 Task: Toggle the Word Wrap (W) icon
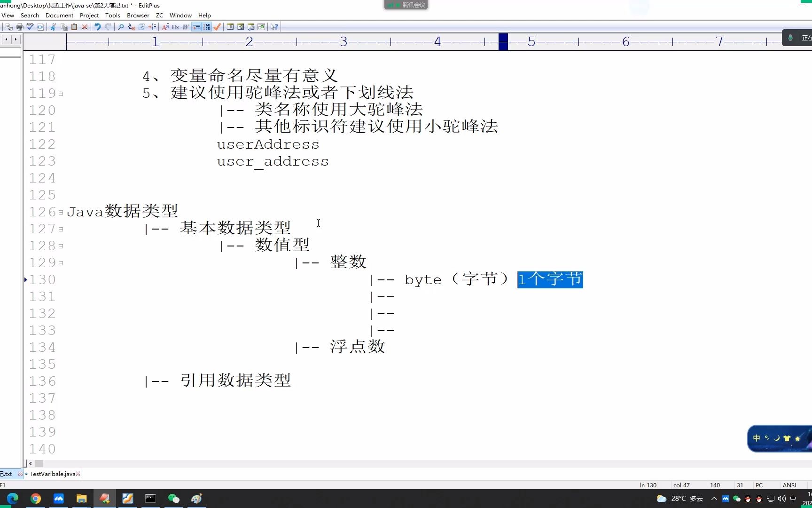pos(186,27)
